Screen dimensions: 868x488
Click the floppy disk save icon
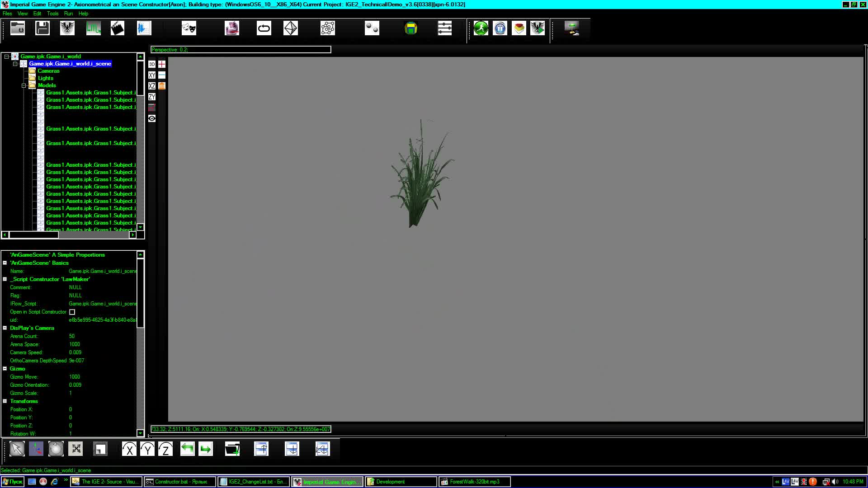42,28
